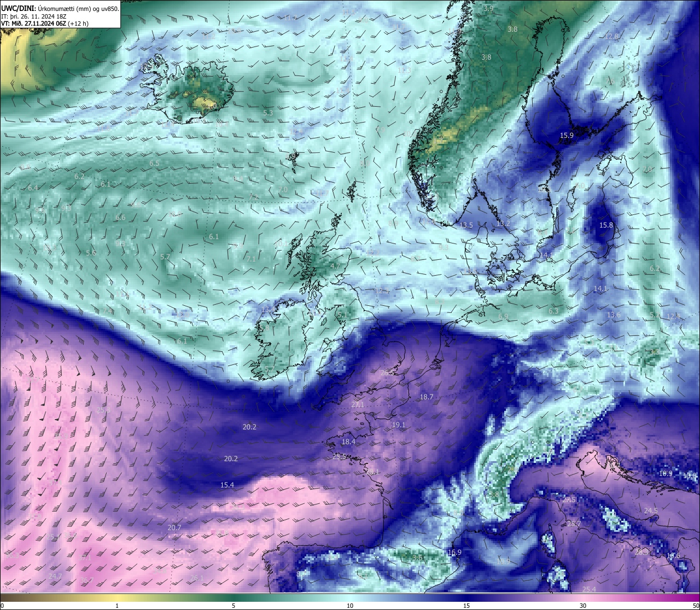Click the 25.7 value label
The image size is (700, 610).
[x=574, y=524]
